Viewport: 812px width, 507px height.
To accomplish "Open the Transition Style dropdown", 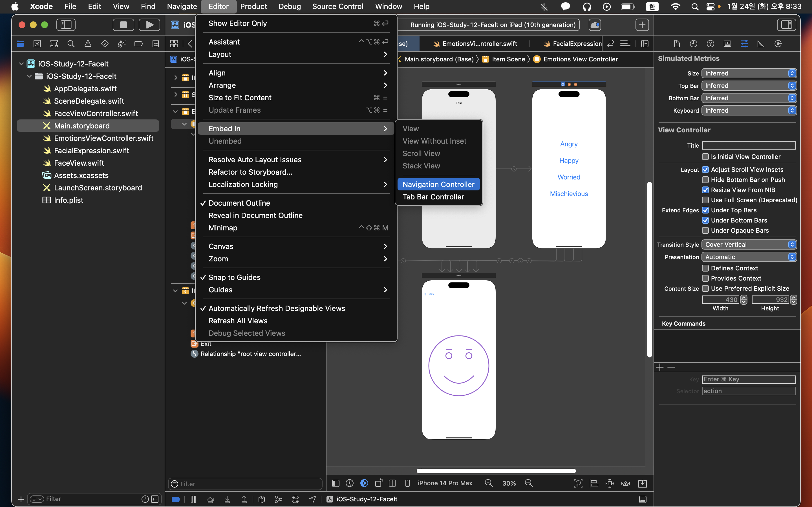I will tap(749, 244).
